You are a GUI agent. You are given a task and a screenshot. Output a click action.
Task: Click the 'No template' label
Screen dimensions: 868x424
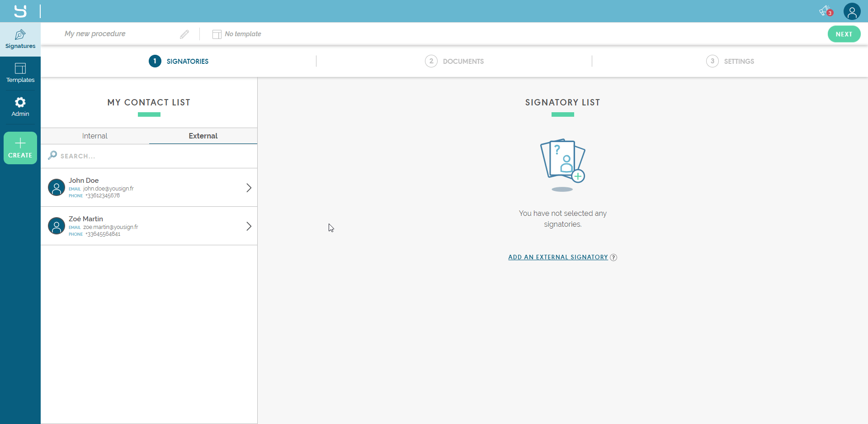(x=243, y=34)
